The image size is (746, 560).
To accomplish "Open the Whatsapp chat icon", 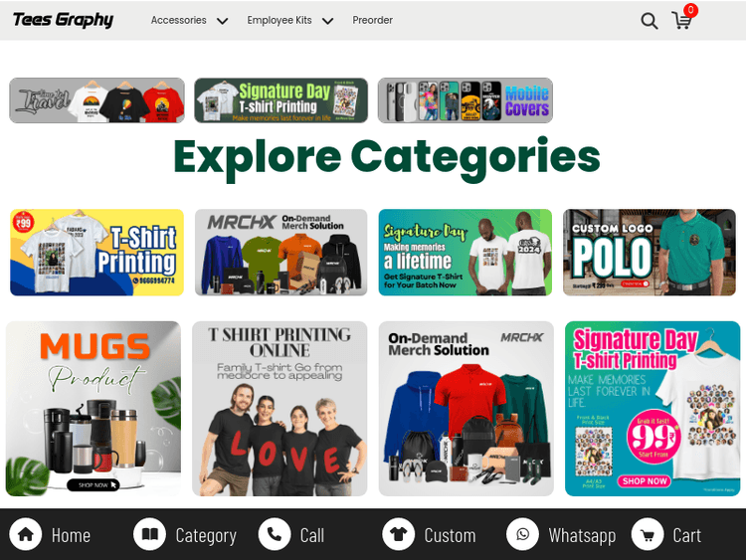I will point(523,534).
